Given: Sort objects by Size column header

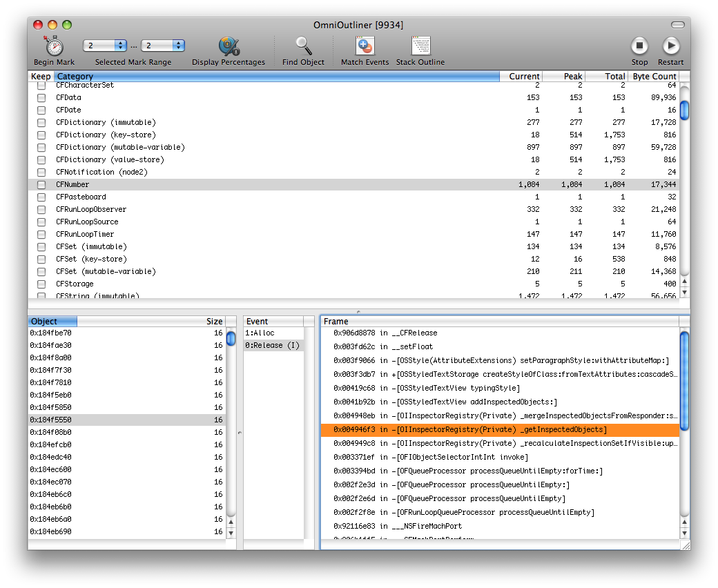Looking at the screenshot, I should [x=151, y=321].
